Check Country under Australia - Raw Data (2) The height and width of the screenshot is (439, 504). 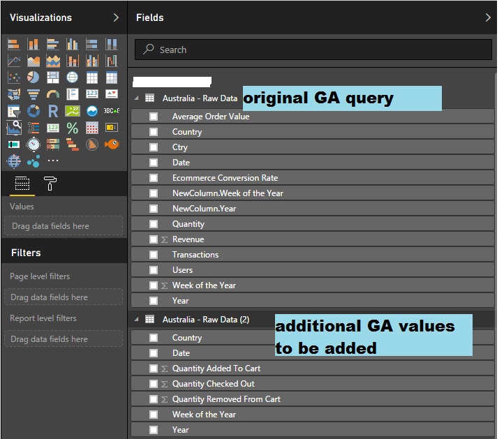click(x=154, y=338)
